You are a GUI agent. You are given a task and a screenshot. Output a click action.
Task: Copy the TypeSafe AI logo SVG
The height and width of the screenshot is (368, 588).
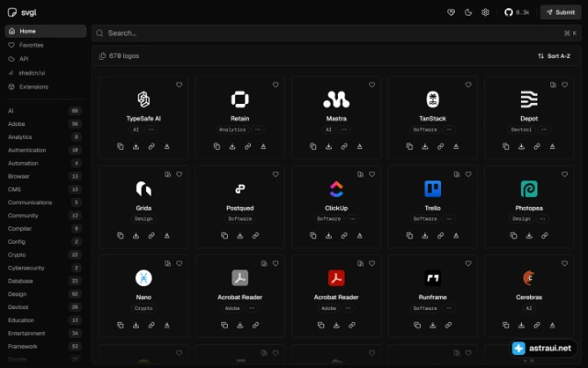click(120, 146)
